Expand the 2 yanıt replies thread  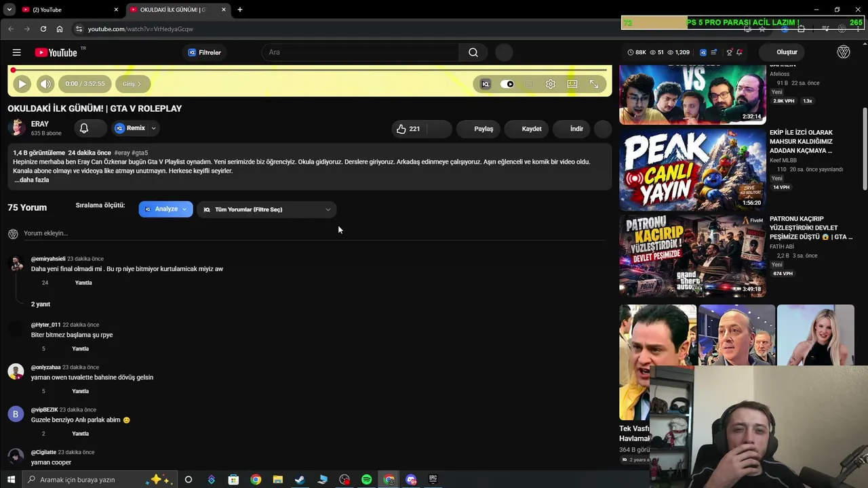41,304
